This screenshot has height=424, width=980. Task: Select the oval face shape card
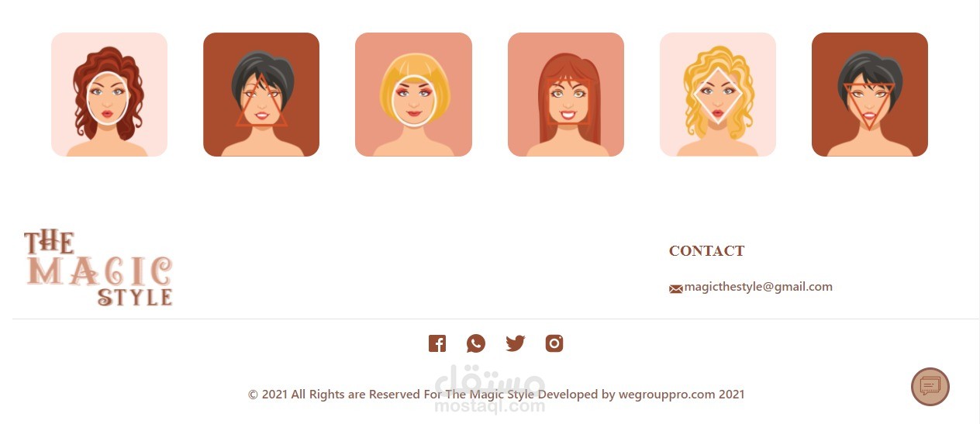tap(109, 95)
